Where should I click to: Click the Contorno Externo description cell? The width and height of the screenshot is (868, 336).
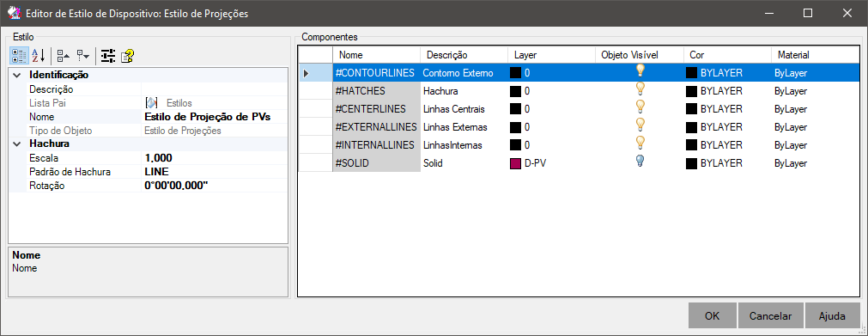tap(464, 73)
